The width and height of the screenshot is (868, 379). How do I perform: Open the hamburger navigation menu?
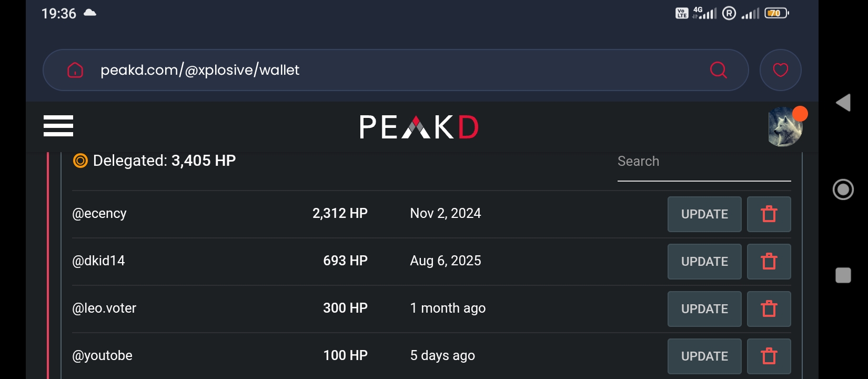tap(58, 126)
